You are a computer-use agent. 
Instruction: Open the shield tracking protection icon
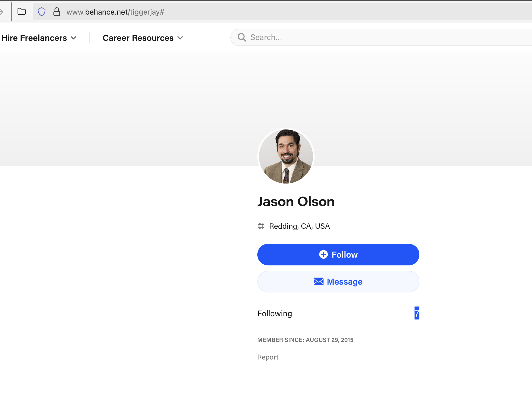42,12
